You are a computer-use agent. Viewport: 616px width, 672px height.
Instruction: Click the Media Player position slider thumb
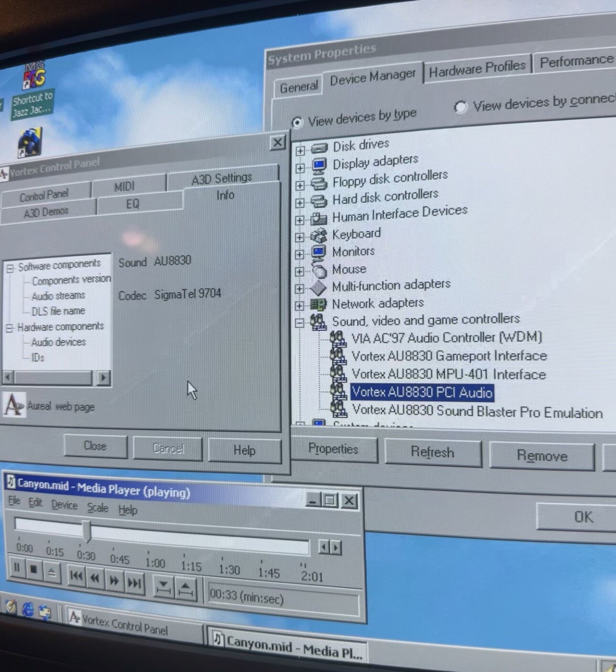tap(86, 531)
